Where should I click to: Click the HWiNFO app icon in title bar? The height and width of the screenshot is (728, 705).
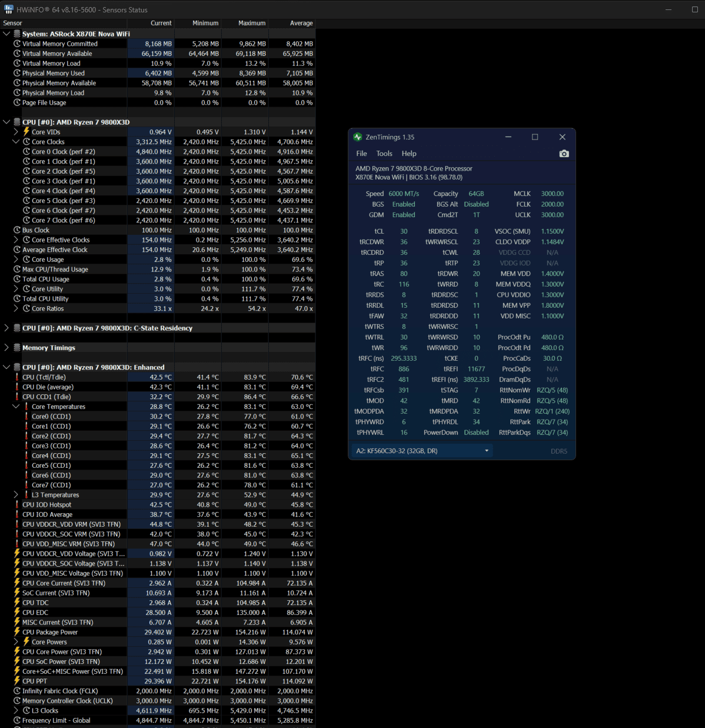click(8, 9)
